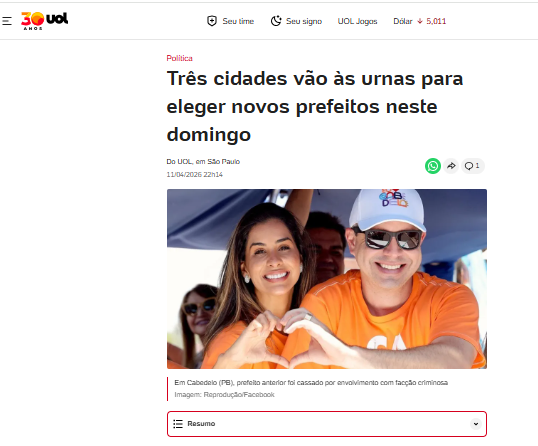Click the Dólar value 5,011
The height and width of the screenshot is (446, 538).
coord(436,21)
